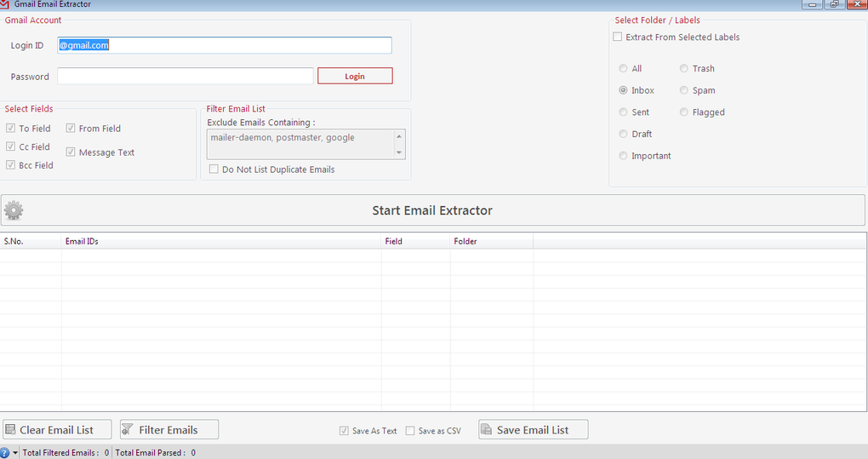Click the Password input field
The height and width of the screenshot is (459, 868).
[x=185, y=76]
